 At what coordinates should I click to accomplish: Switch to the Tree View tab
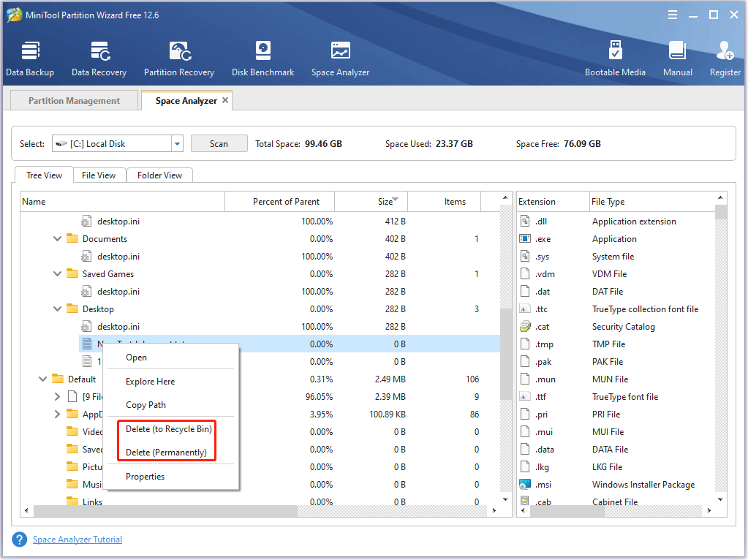[x=45, y=175]
